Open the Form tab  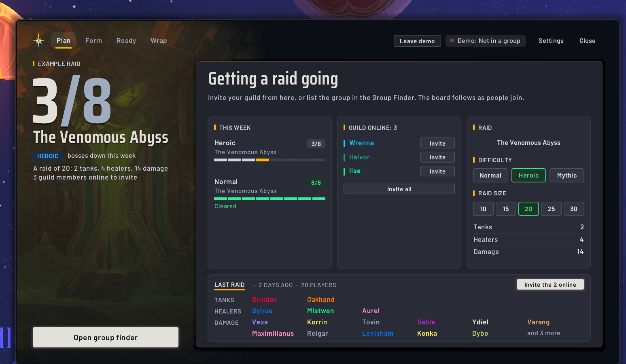pos(93,40)
